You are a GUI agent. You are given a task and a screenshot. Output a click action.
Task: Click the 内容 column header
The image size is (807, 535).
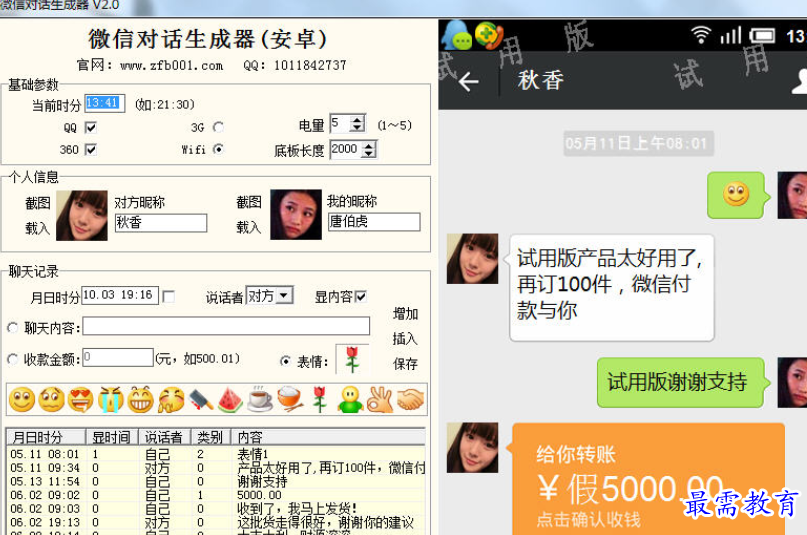pos(328,437)
